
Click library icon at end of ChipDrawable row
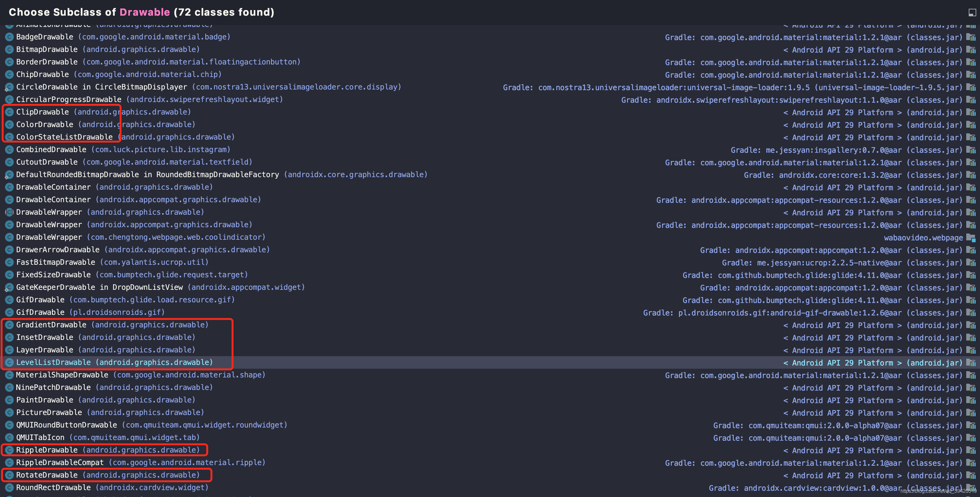pos(971,74)
